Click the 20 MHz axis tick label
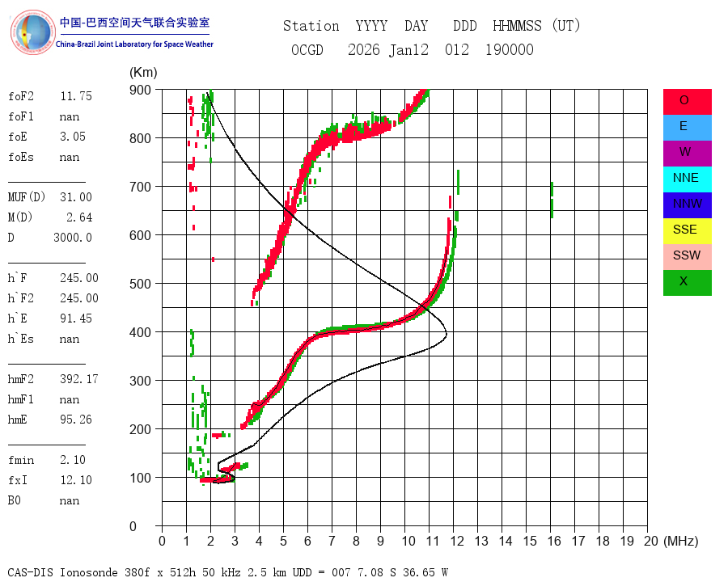 pos(651,541)
